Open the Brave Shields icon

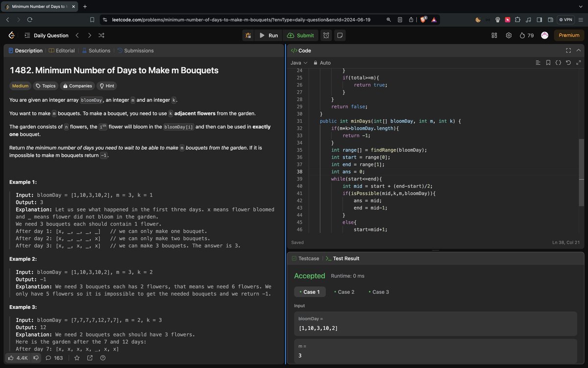tap(423, 20)
